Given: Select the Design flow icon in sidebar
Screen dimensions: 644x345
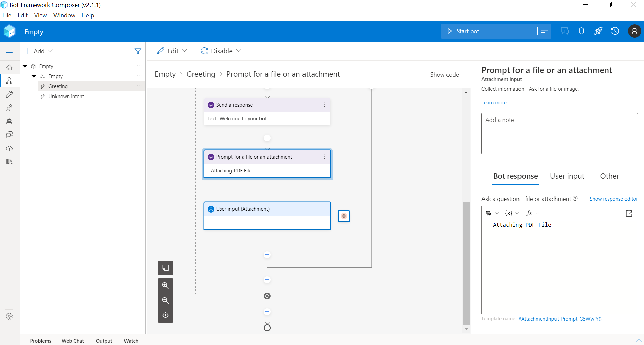Looking at the screenshot, I should tap(10, 81).
